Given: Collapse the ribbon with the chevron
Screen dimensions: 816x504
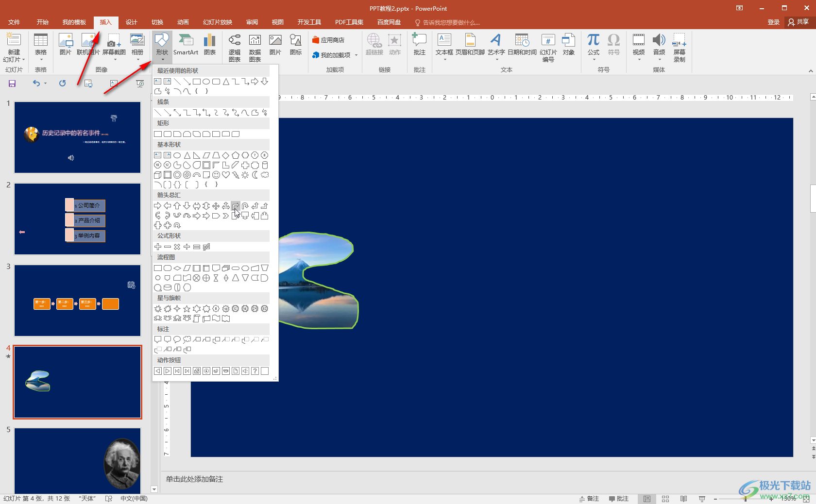Looking at the screenshot, I should [810, 71].
